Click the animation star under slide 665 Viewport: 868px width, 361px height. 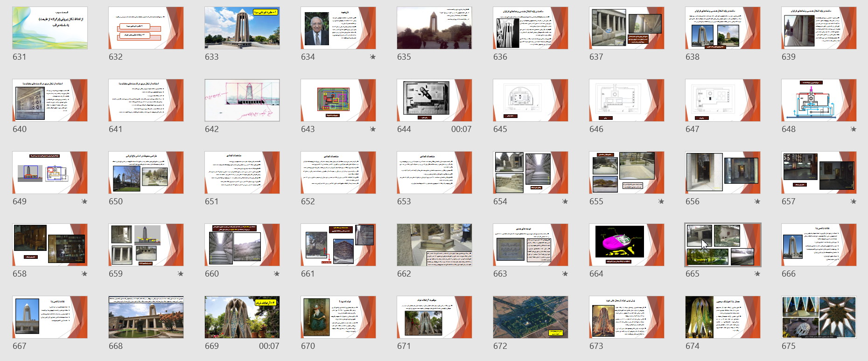click(x=757, y=274)
